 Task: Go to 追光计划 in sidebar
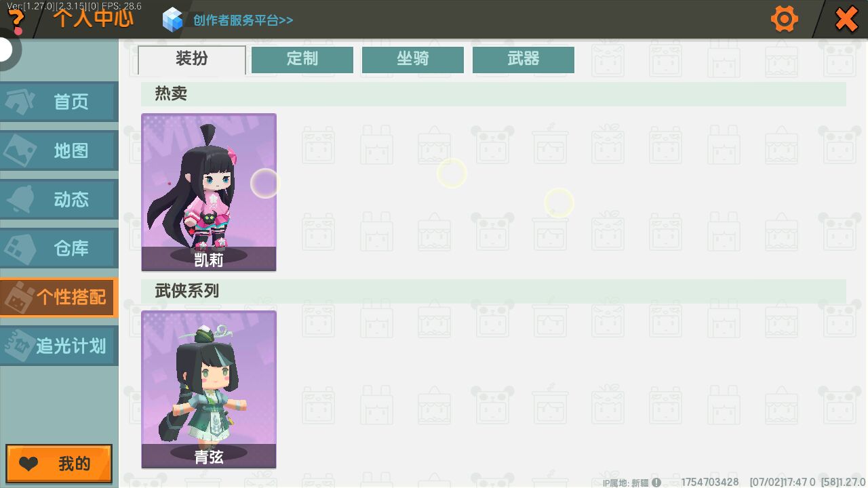tap(59, 346)
